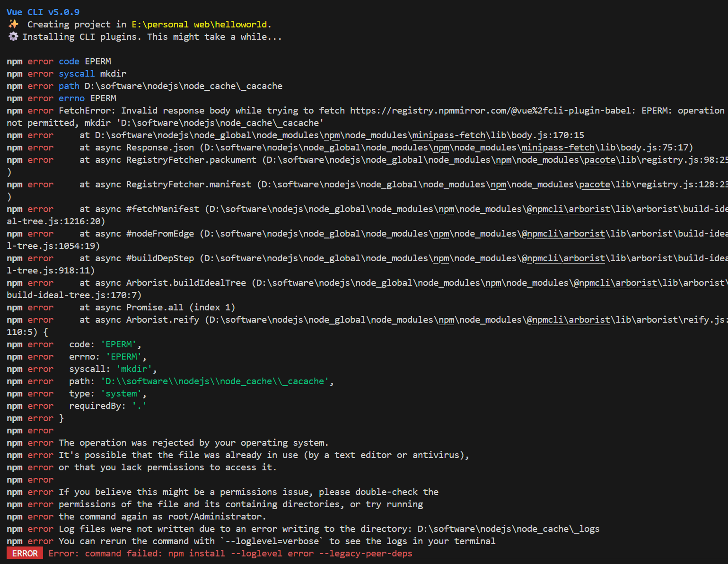Click the gear icon before Installing CLI plugins
Viewport: 728px width, 564px height.
tap(13, 36)
